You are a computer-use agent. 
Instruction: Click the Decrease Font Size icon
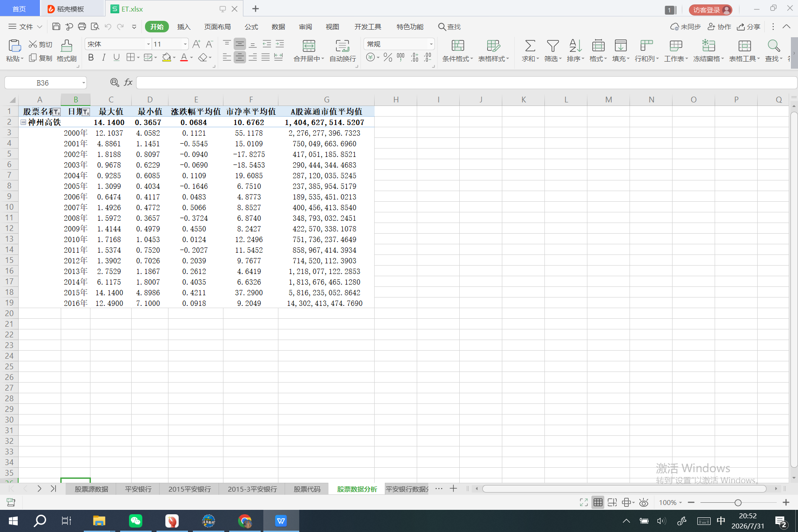209,44
